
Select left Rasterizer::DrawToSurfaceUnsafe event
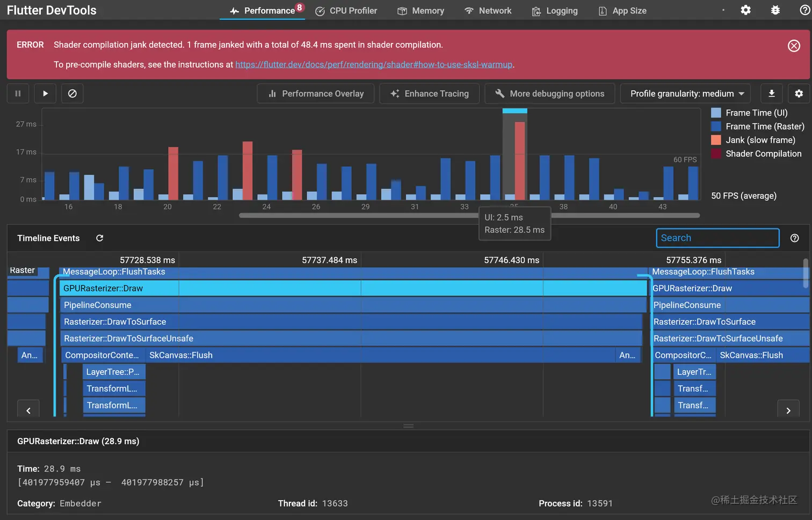click(351, 338)
